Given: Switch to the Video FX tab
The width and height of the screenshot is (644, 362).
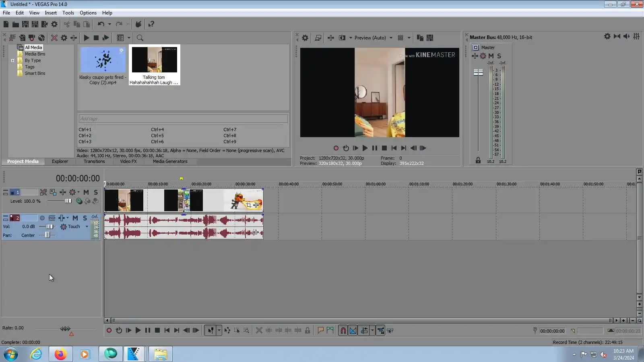Looking at the screenshot, I should (x=128, y=162).
